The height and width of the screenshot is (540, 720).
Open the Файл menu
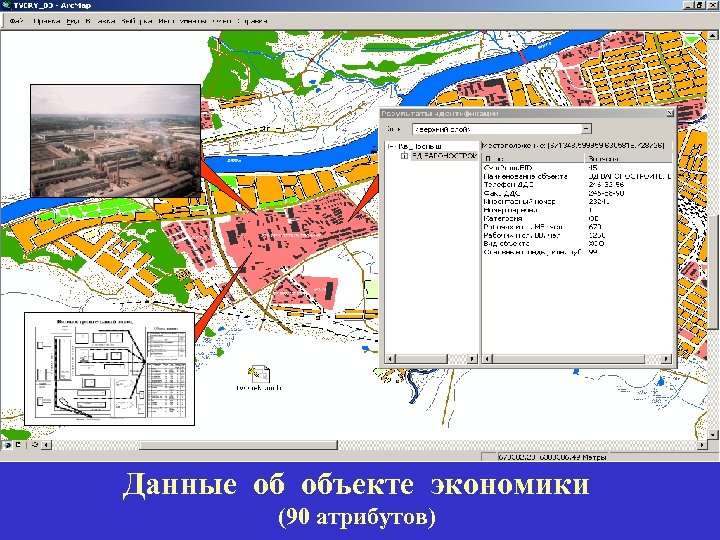pyautogui.click(x=16, y=21)
